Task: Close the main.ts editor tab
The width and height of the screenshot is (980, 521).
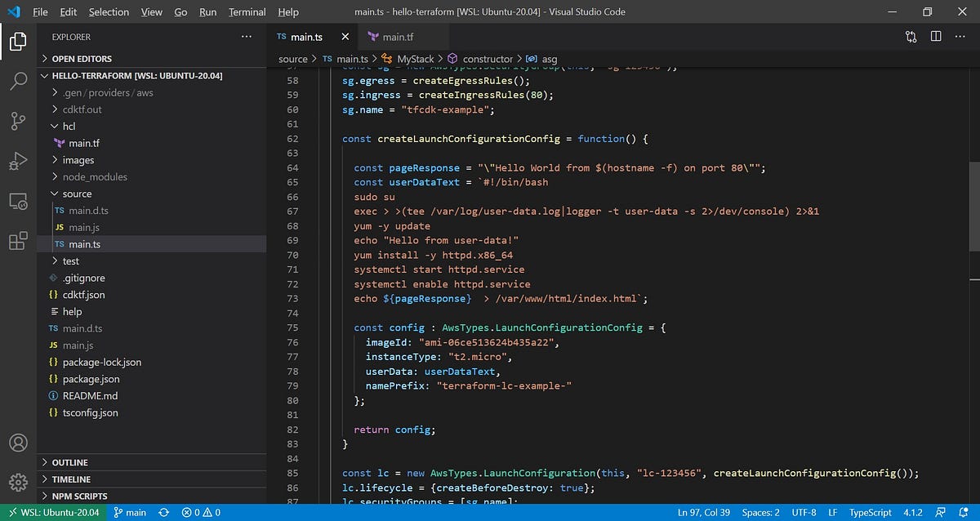Action: 345,37
